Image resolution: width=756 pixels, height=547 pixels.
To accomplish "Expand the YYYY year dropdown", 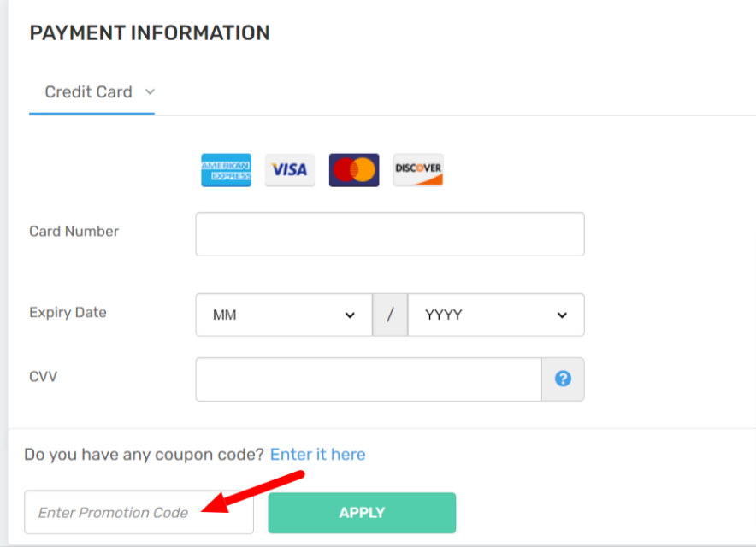I will pos(496,315).
